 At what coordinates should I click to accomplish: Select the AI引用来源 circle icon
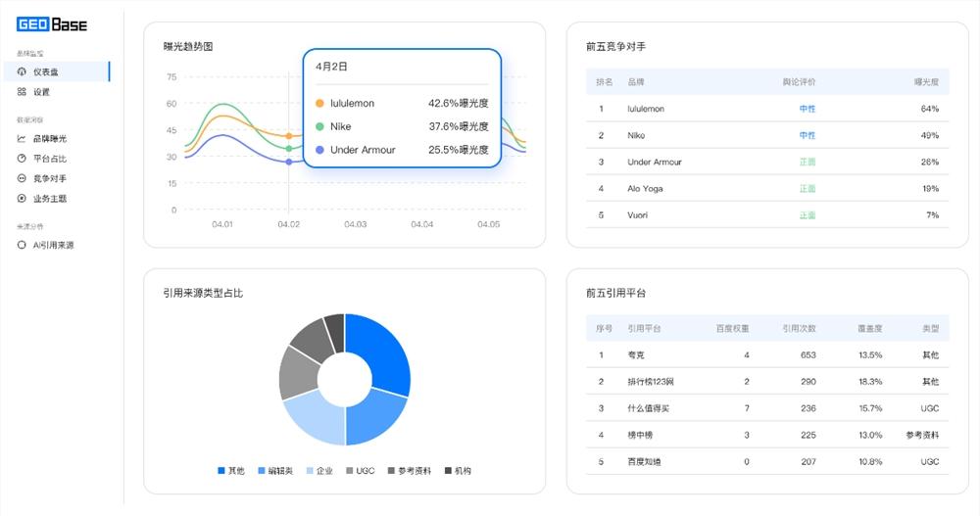22,246
